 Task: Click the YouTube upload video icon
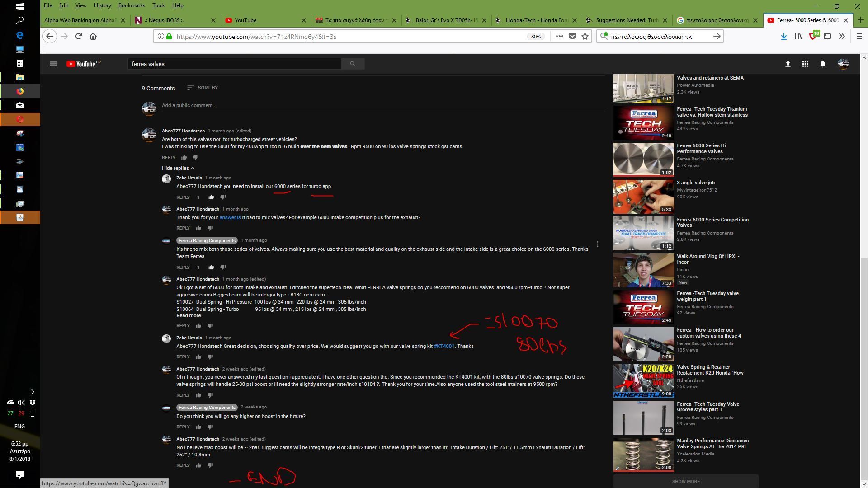tap(788, 64)
